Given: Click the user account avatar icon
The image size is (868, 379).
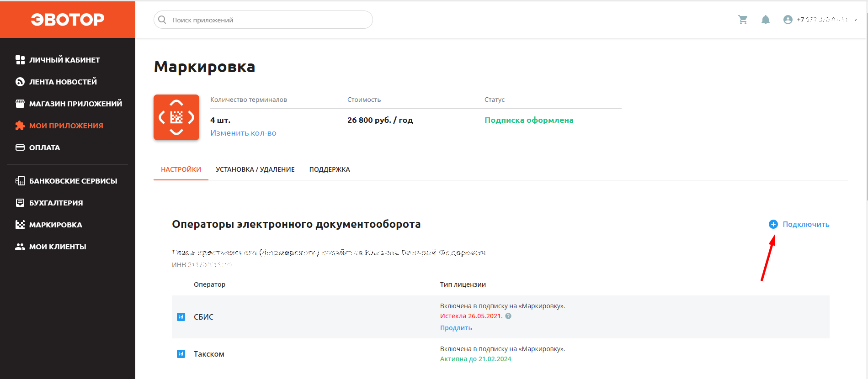Looking at the screenshot, I should 788,20.
